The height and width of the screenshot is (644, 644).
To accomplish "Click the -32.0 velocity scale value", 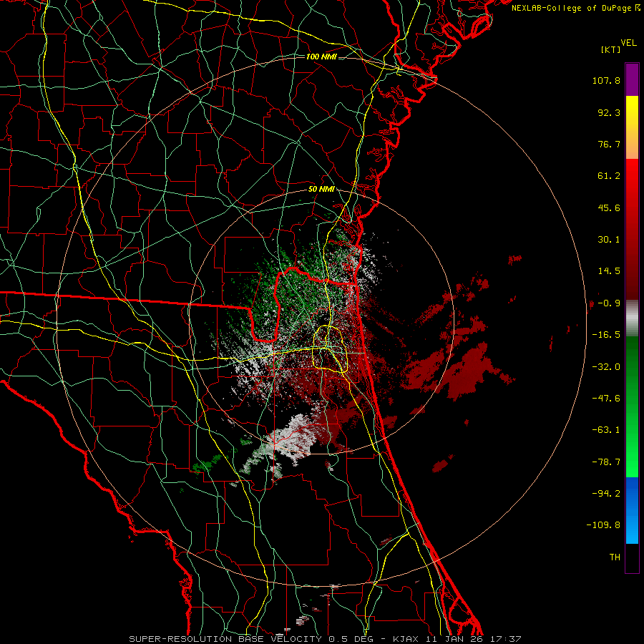I will pos(606,367).
